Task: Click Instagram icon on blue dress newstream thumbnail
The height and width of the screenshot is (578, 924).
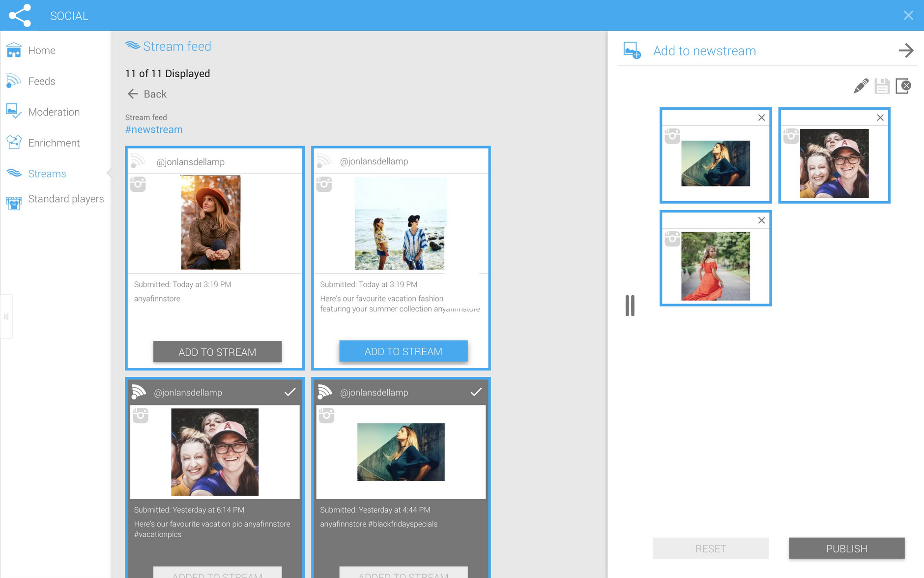Action: tap(672, 136)
